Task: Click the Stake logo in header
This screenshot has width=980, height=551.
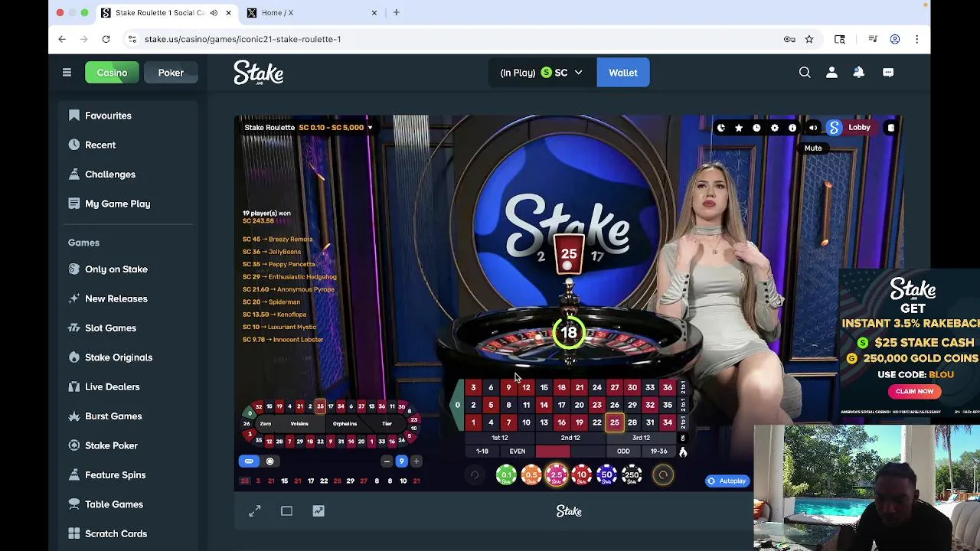Action: tap(259, 73)
